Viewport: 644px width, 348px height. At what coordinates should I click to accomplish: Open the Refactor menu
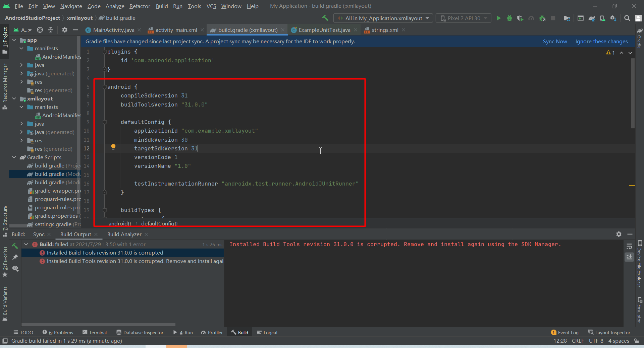(x=139, y=6)
